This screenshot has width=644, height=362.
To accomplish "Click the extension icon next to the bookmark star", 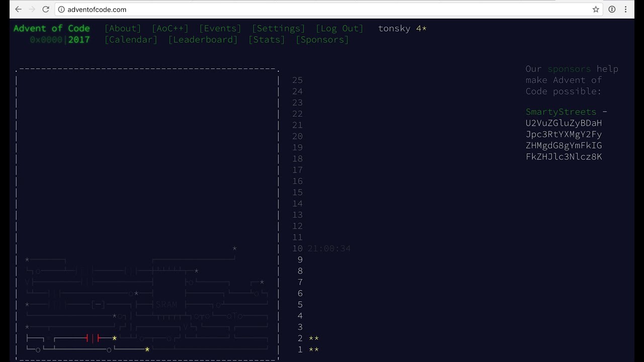I will tap(612, 9).
